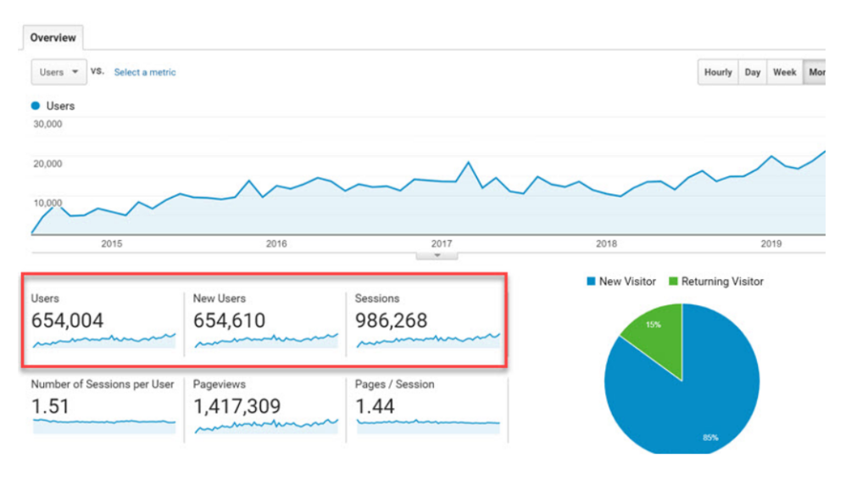Click the blue Users legend dot
This screenshot has height=480, width=868.
(x=36, y=106)
